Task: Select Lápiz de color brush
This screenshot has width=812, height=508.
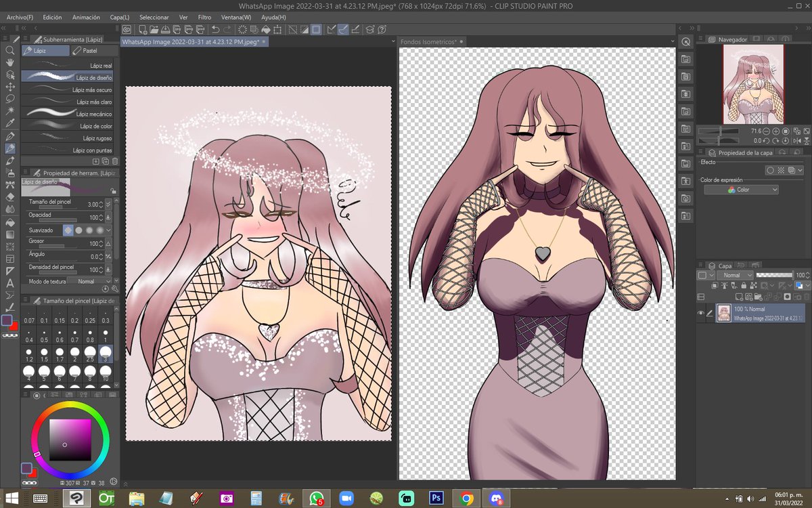Action: click(x=67, y=126)
